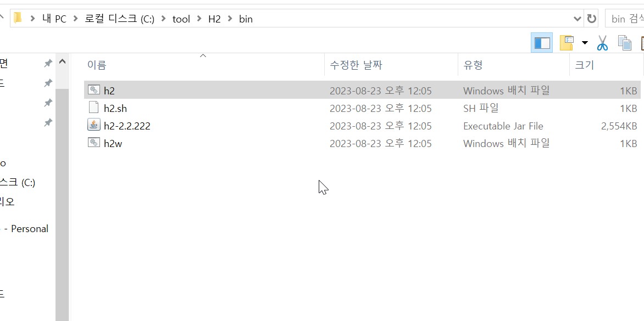
Task: Navigate to H2 folder in breadcrumb
Action: coord(214,19)
